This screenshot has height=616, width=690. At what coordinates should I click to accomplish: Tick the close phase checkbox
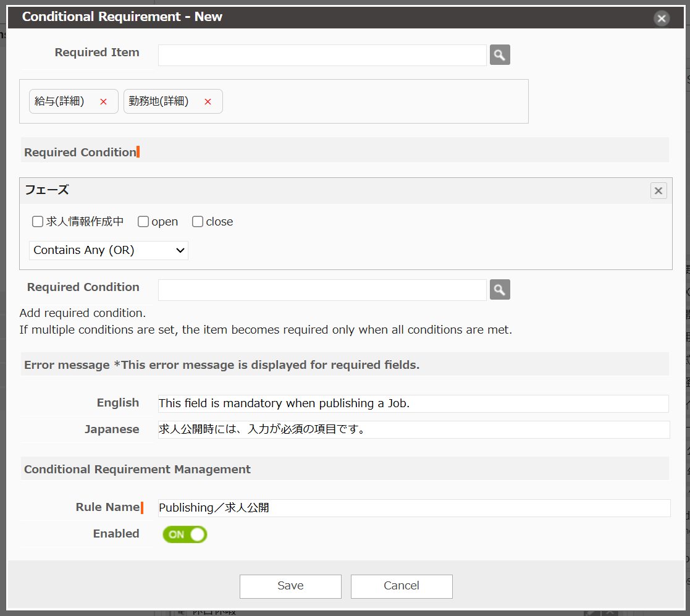[x=198, y=222]
